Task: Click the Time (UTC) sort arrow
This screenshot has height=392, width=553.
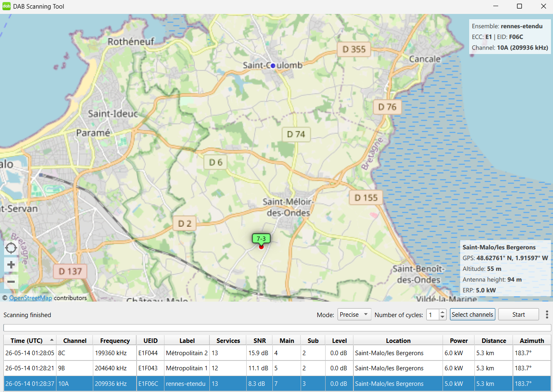Action: [x=52, y=340]
